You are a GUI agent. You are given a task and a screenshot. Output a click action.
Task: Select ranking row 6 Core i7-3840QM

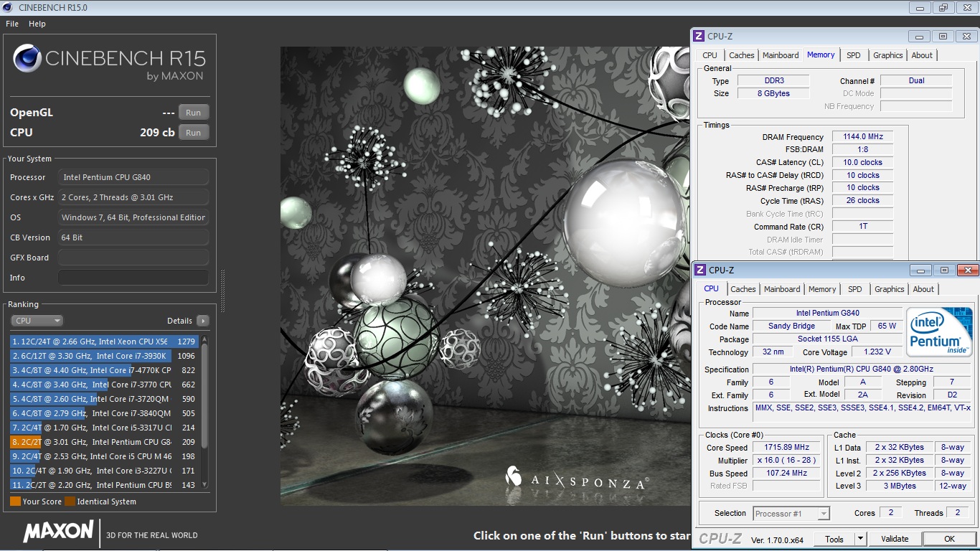[x=104, y=413]
